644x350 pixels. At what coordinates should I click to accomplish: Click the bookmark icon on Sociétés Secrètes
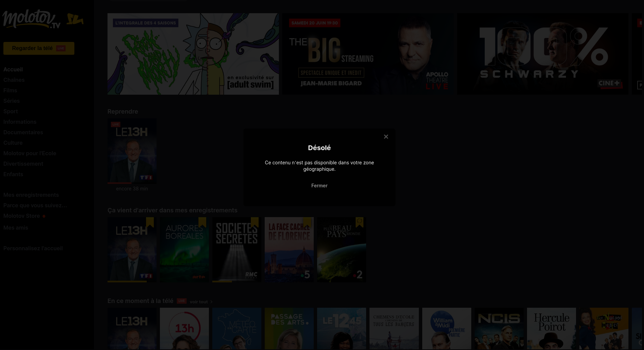tap(255, 222)
